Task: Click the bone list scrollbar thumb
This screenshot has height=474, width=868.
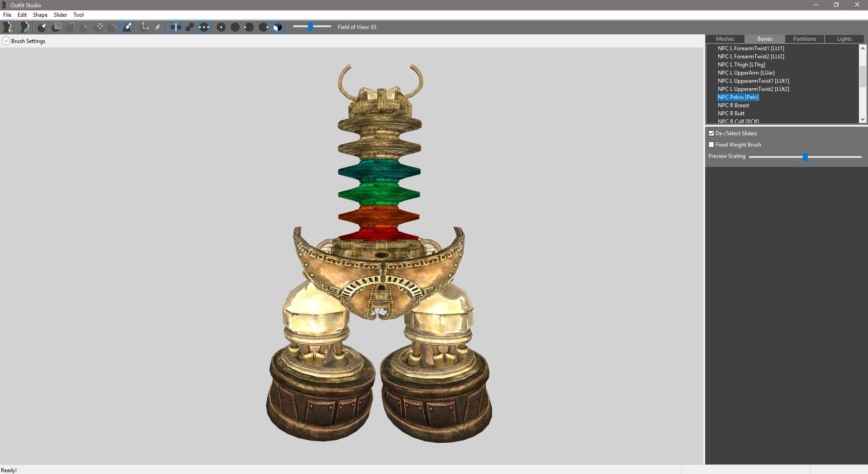Action: click(863, 76)
